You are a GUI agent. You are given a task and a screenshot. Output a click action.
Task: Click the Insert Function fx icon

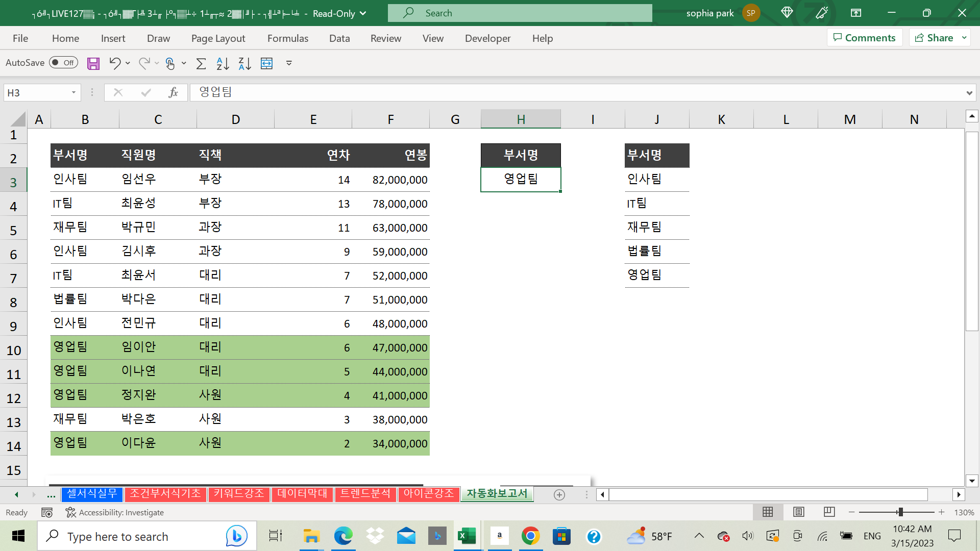(173, 92)
